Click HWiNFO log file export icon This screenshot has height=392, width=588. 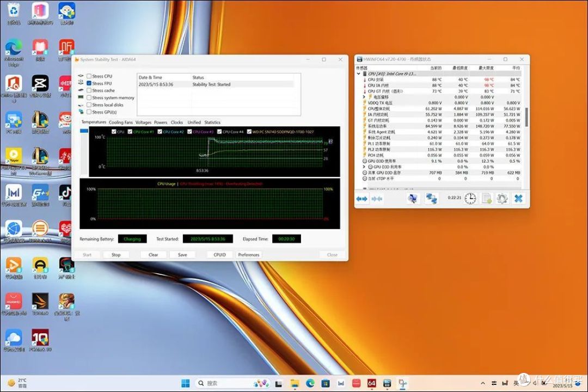click(487, 198)
